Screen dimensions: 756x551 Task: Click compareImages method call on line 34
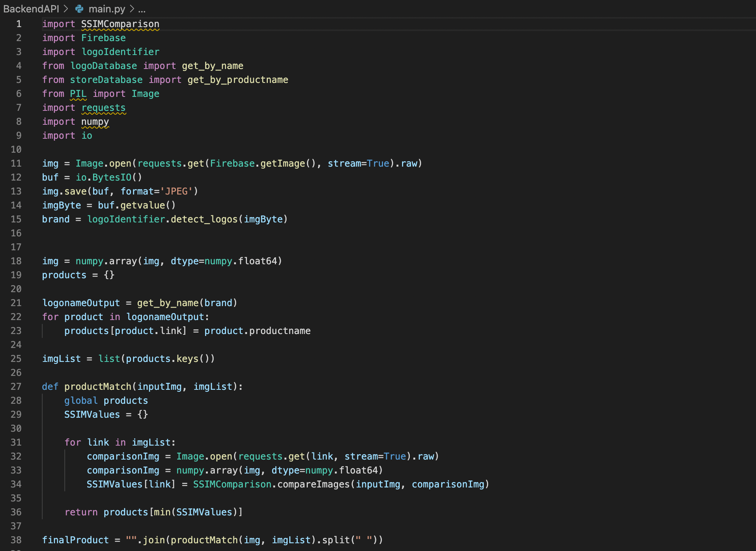pyautogui.click(x=313, y=484)
